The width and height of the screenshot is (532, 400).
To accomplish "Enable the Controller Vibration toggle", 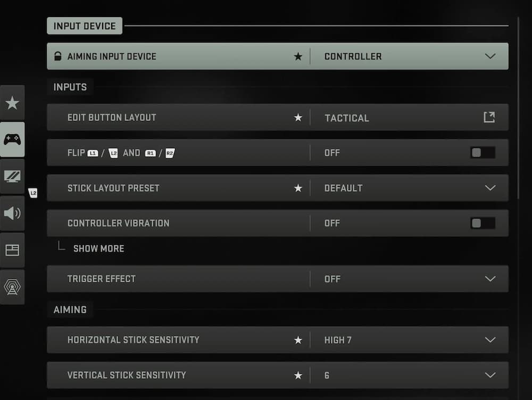I will click(483, 223).
